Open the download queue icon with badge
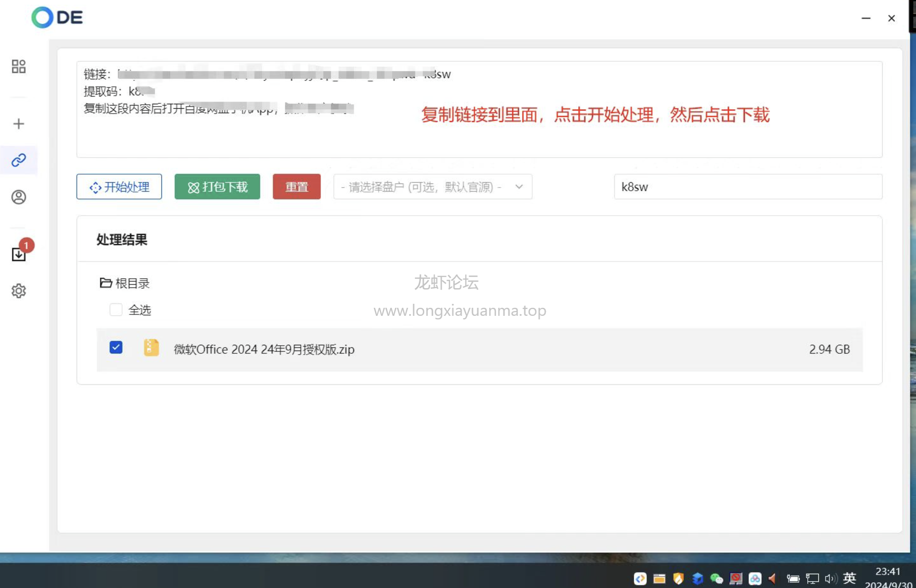The height and width of the screenshot is (588, 916). (x=19, y=254)
